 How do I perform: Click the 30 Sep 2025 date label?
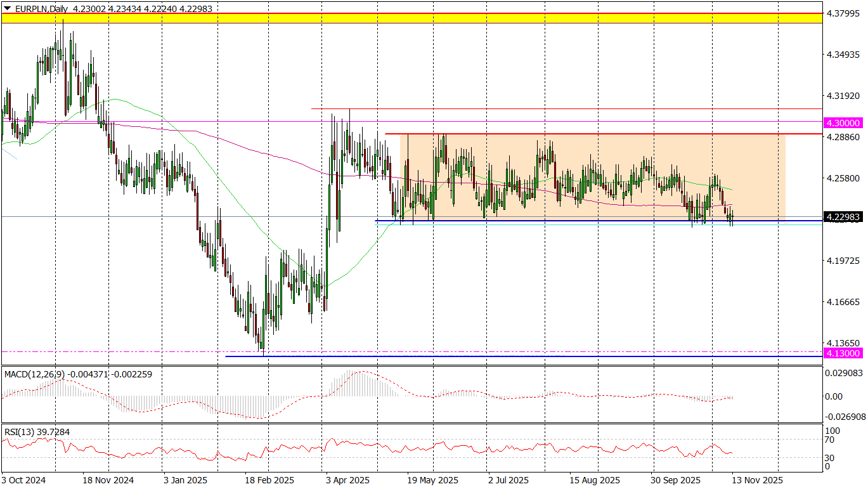point(674,481)
